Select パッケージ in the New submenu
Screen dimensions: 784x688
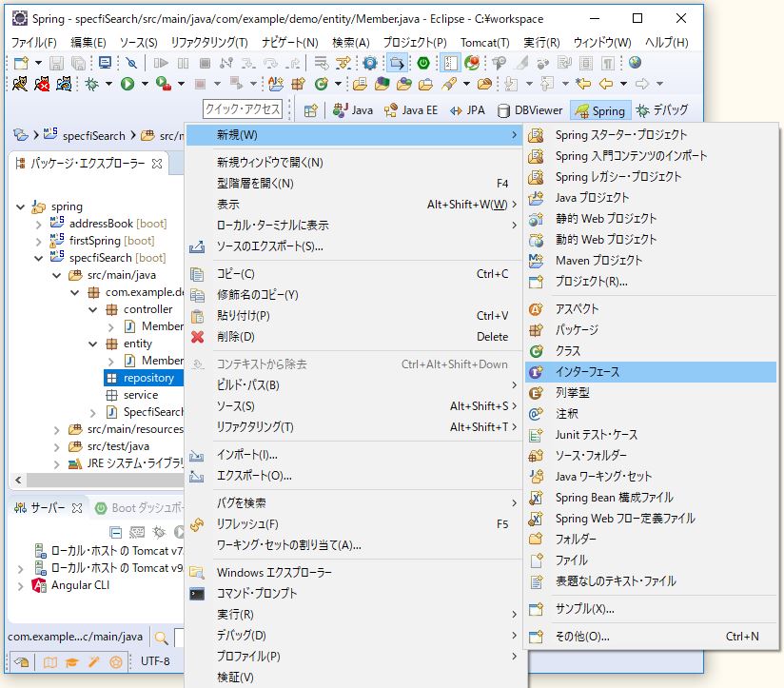pos(651,330)
